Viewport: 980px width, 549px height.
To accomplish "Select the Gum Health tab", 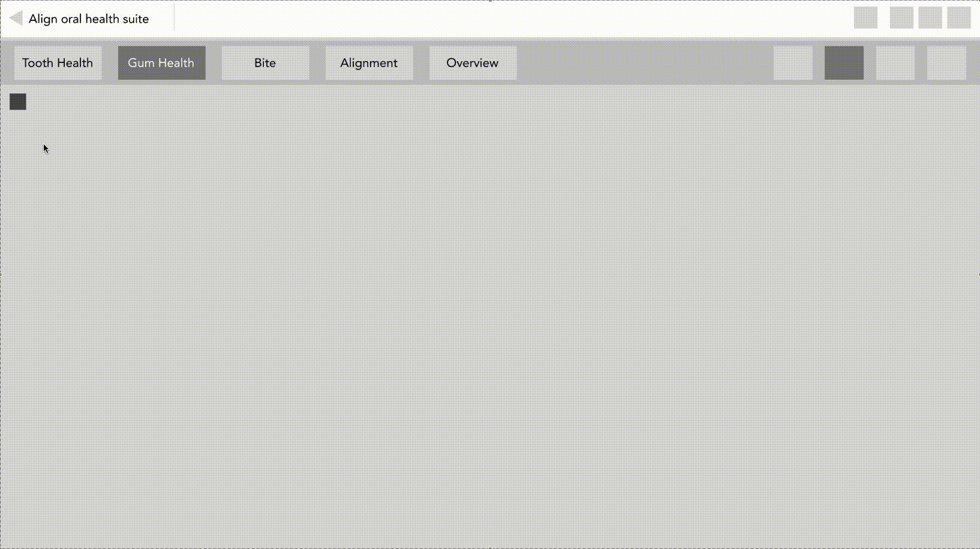I will click(x=162, y=63).
